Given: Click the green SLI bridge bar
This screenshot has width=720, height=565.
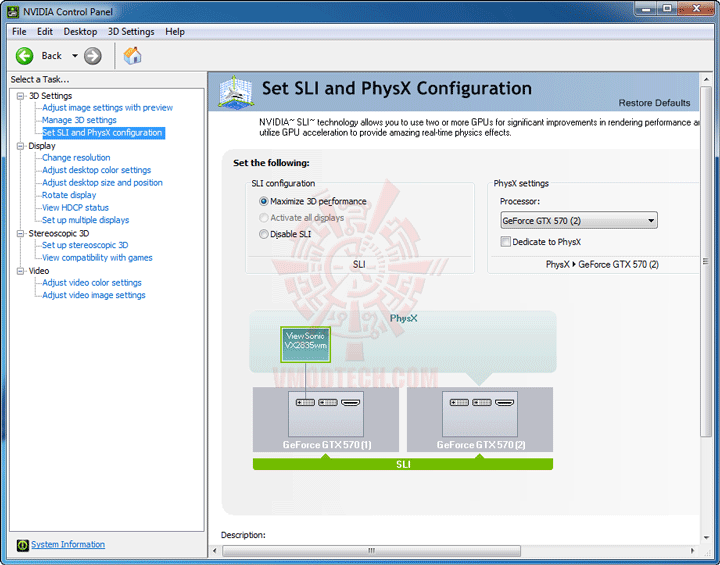Looking at the screenshot, I should pos(403,464).
